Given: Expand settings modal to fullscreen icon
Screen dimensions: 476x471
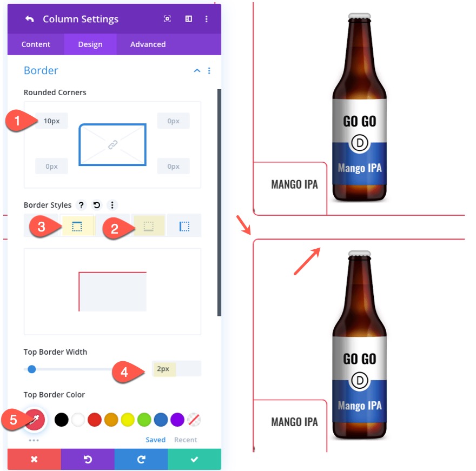Looking at the screenshot, I should [x=167, y=19].
